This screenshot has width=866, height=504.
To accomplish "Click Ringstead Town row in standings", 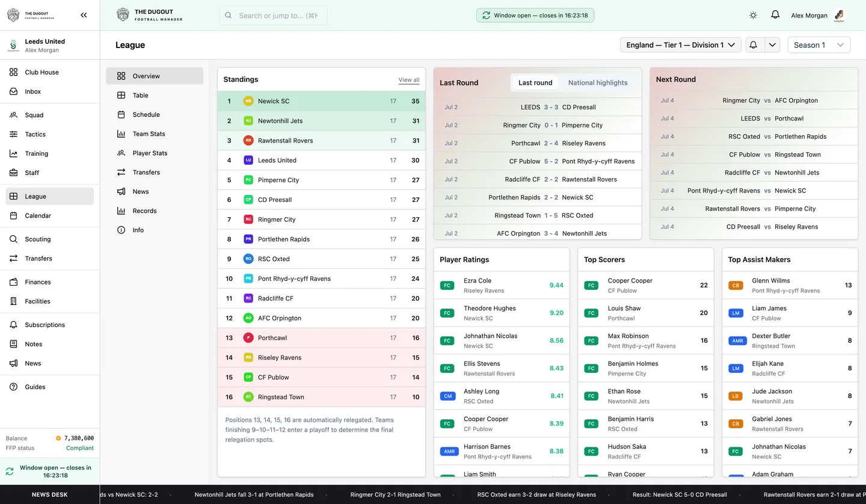I will tap(321, 397).
